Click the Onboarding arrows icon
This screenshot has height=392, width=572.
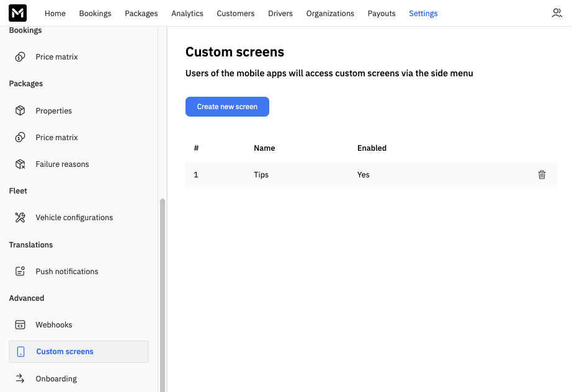[x=20, y=378]
